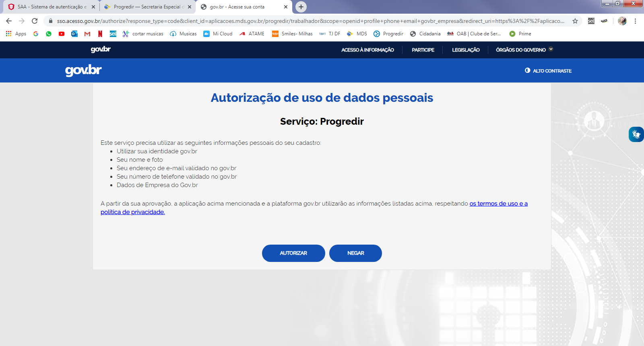The image size is (644, 346).
Task: Open the VLibras accessibility hand icon
Action: [636, 134]
